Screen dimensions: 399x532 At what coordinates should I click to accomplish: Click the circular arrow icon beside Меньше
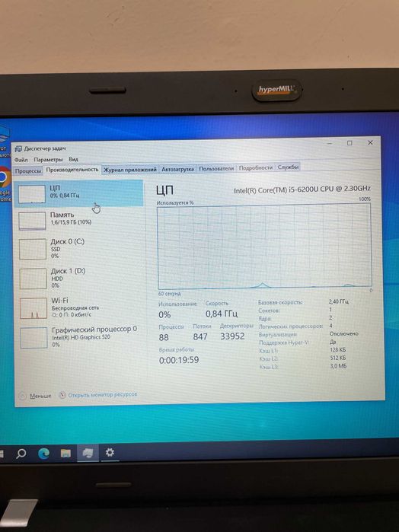click(22, 396)
